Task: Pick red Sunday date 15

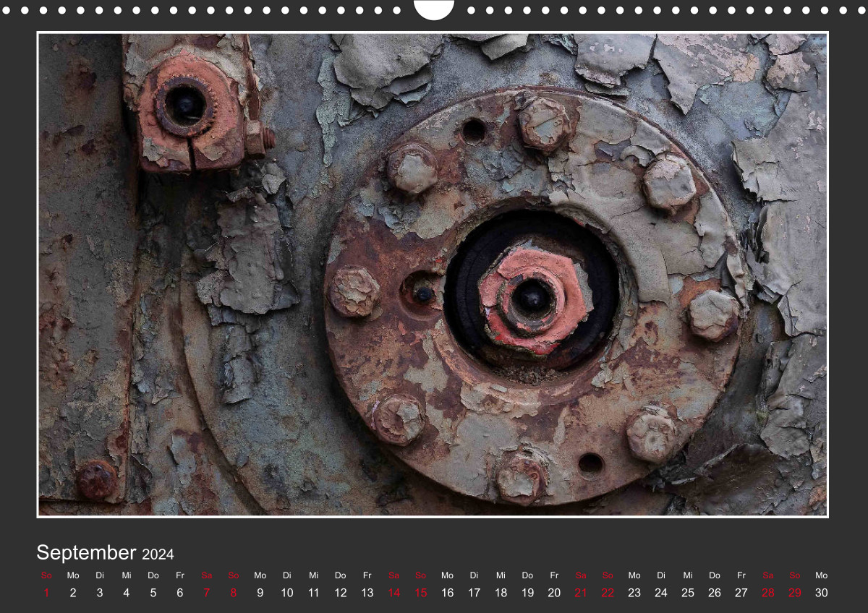Action: pyautogui.click(x=421, y=593)
